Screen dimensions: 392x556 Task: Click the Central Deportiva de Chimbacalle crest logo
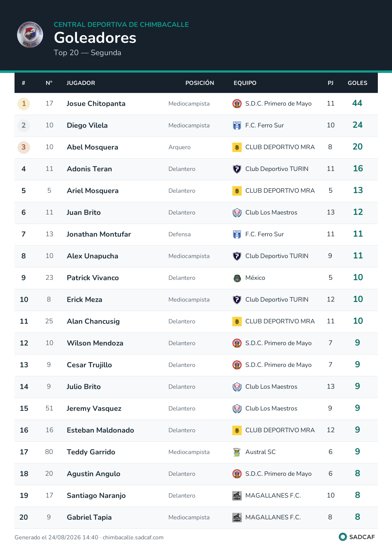point(30,35)
